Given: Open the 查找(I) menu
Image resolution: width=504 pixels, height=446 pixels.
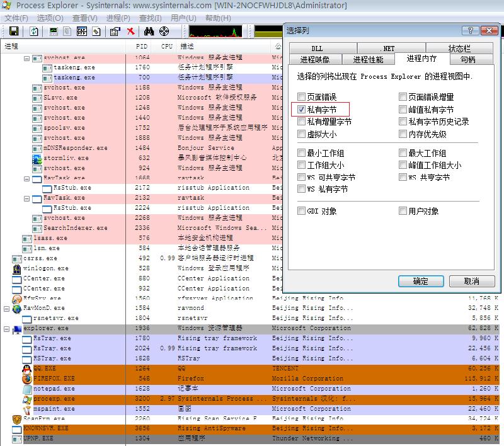Looking at the screenshot, I should pos(150,18).
